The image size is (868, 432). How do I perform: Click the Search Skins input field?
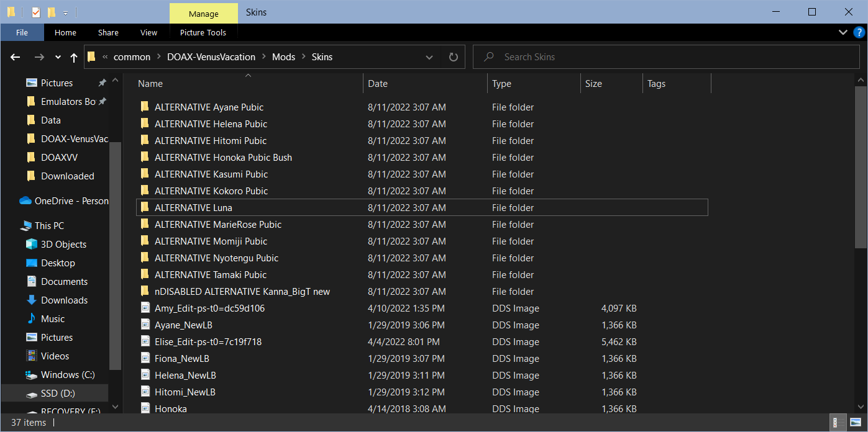pyautogui.click(x=666, y=57)
